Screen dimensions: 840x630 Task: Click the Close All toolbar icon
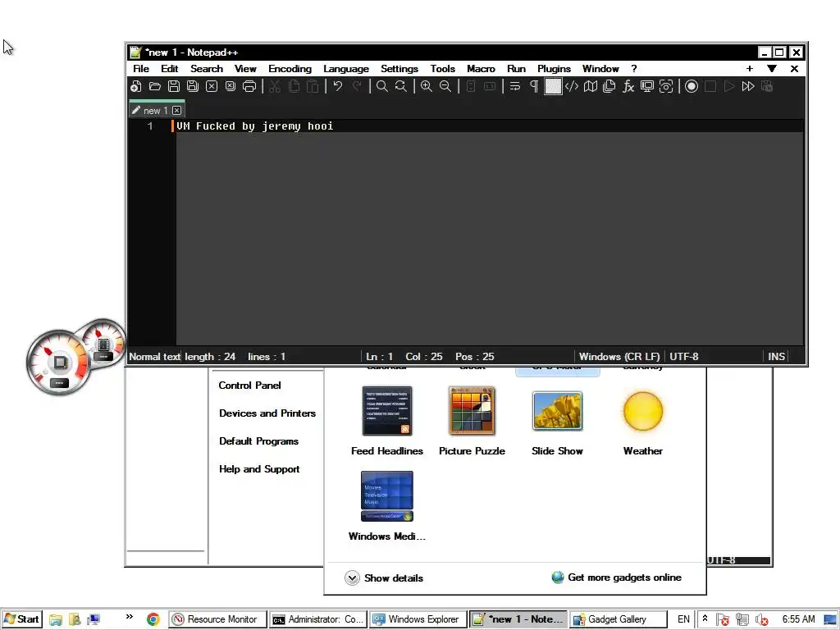click(x=231, y=86)
